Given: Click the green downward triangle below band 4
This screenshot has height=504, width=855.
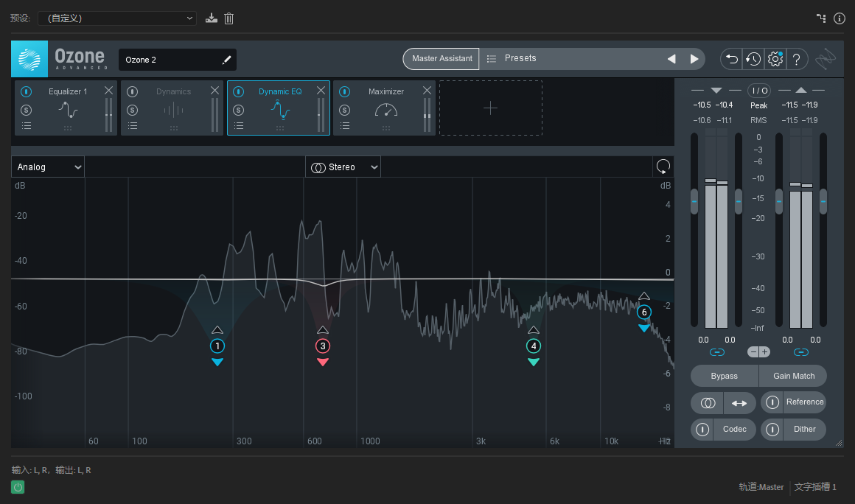Looking at the screenshot, I should click(534, 362).
